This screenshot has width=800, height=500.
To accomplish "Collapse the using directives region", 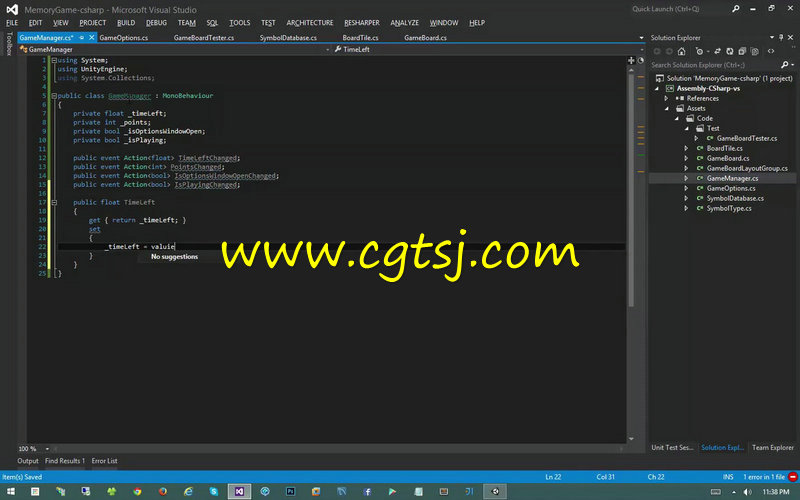I will pos(54,60).
